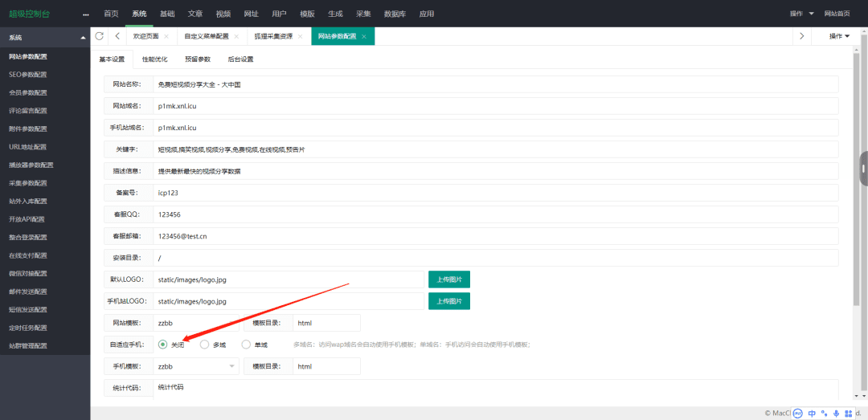Screen dimensions: 868x420
Task: Open the 网站模板 dropdown
Action: [196, 323]
